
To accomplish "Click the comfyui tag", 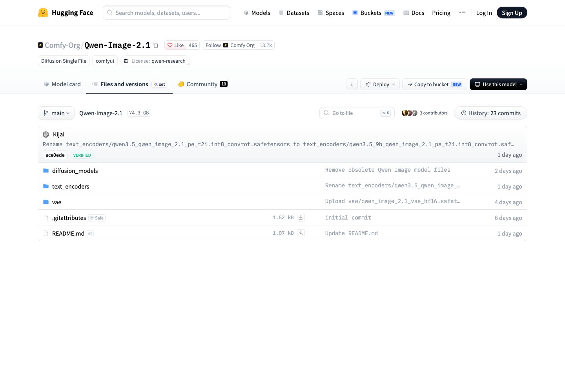I will point(105,61).
